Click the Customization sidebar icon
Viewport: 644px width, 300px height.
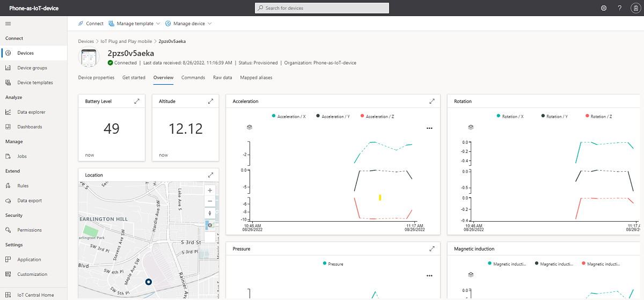pos(8,274)
